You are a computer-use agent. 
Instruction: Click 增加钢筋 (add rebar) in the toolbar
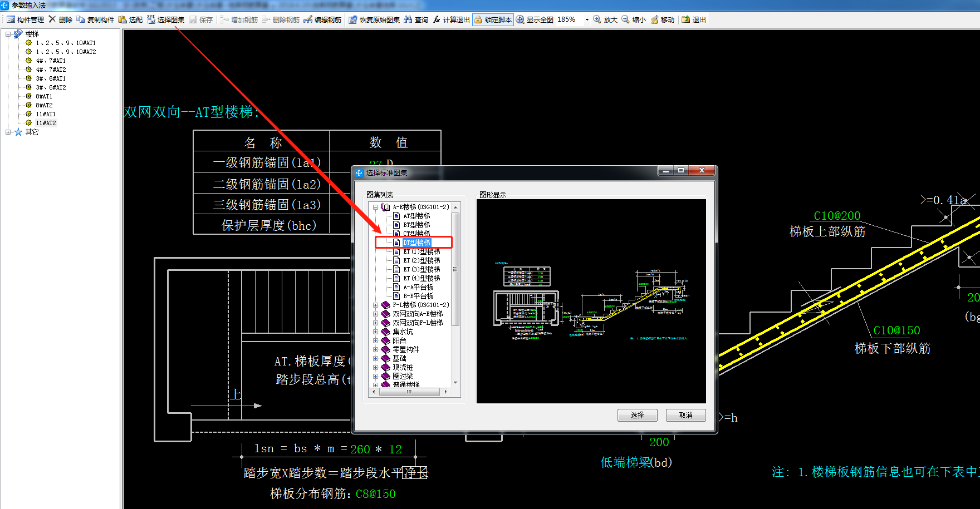[x=239, y=19]
